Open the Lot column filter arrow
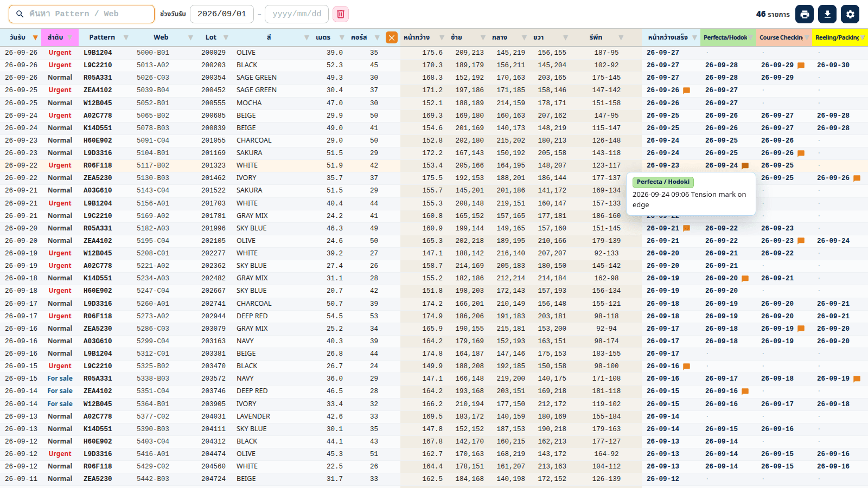The width and height of the screenshot is (868, 488). pyautogui.click(x=226, y=38)
